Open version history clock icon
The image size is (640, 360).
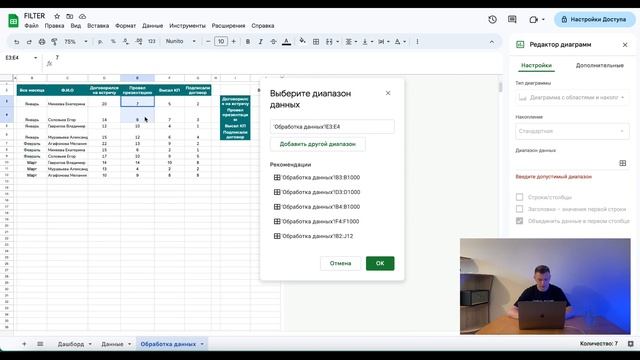coord(492,20)
